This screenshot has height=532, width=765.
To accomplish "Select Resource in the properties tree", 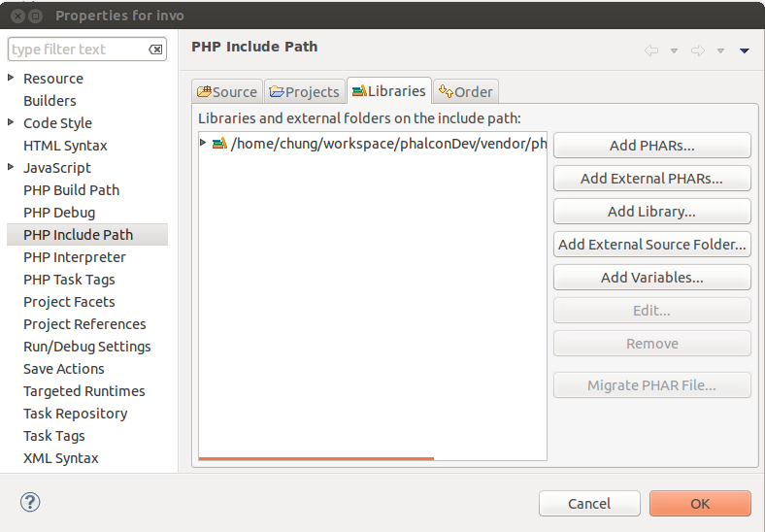I will (x=53, y=79).
